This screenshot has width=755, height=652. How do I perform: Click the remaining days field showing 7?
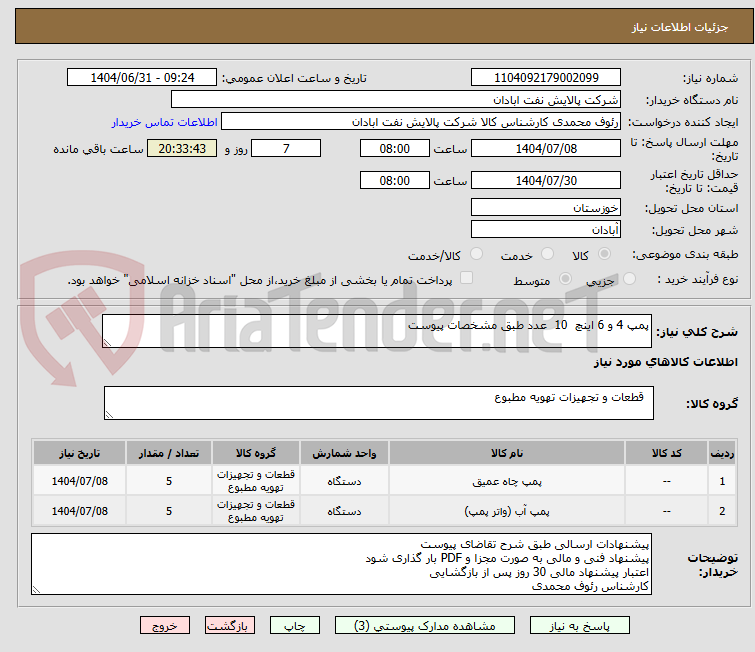click(286, 148)
